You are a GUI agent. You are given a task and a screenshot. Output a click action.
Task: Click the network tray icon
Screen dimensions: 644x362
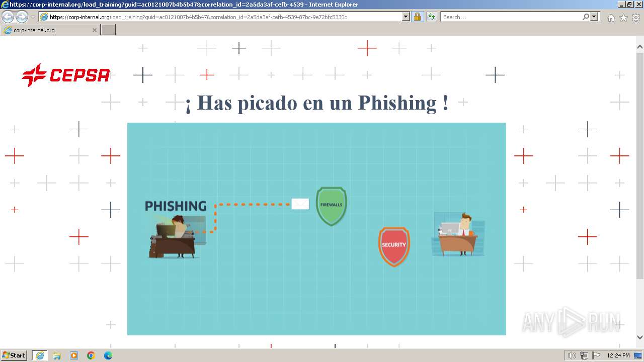tap(584, 355)
